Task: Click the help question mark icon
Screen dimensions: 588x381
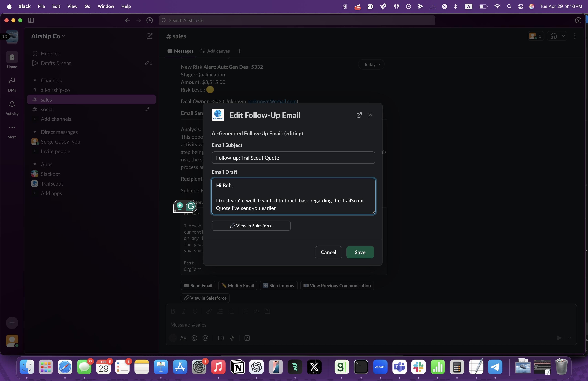Action: [x=578, y=20]
